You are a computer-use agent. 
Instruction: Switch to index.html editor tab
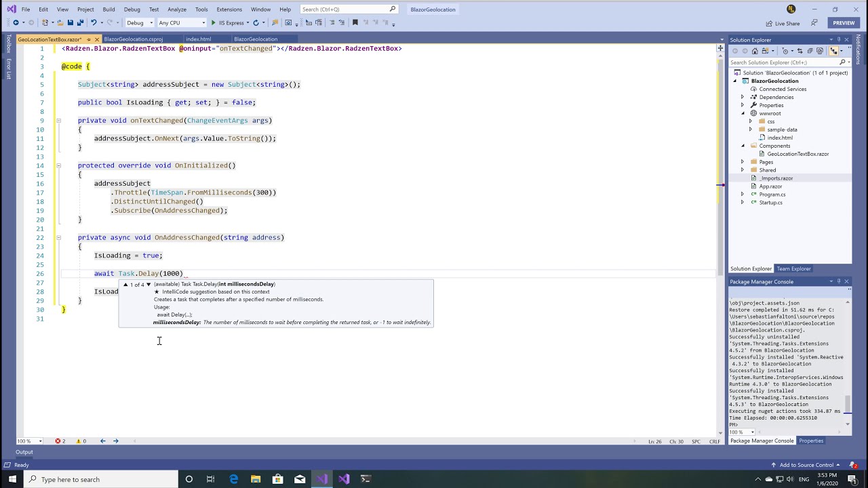pos(199,39)
